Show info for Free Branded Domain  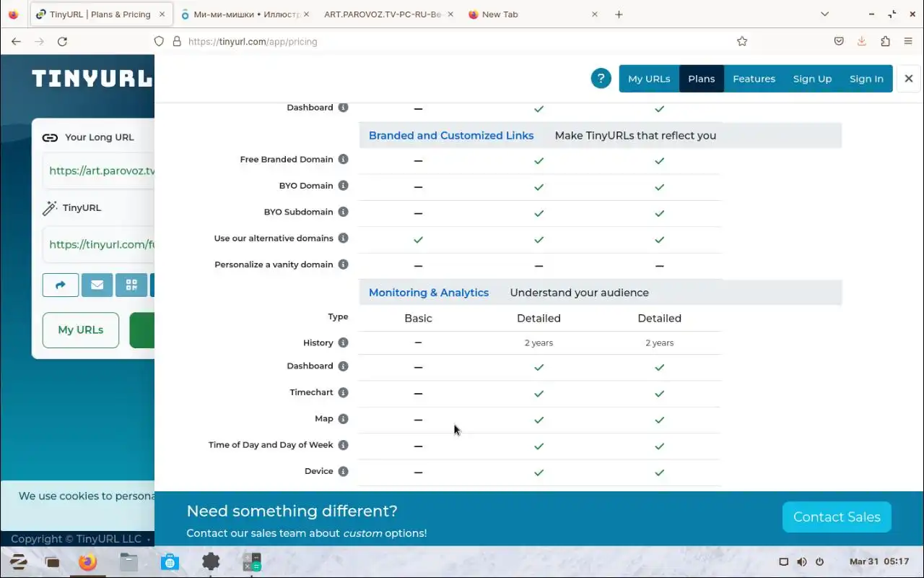pyautogui.click(x=344, y=160)
